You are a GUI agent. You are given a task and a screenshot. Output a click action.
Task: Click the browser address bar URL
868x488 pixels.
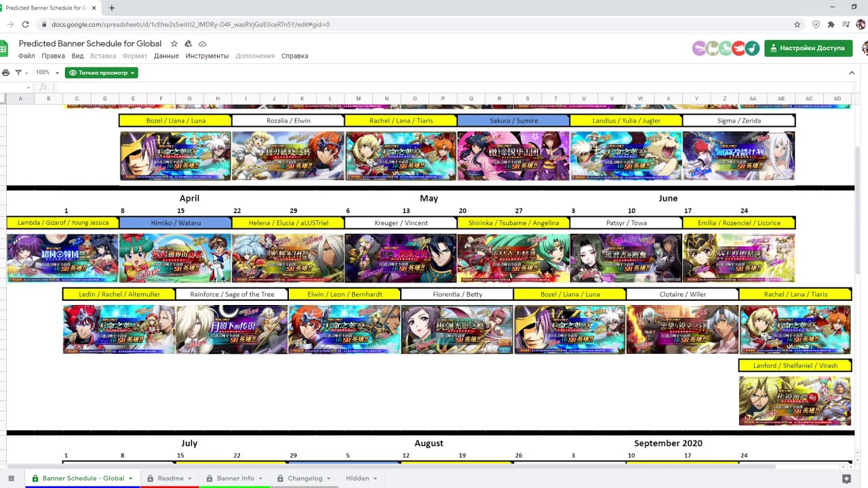[191, 24]
